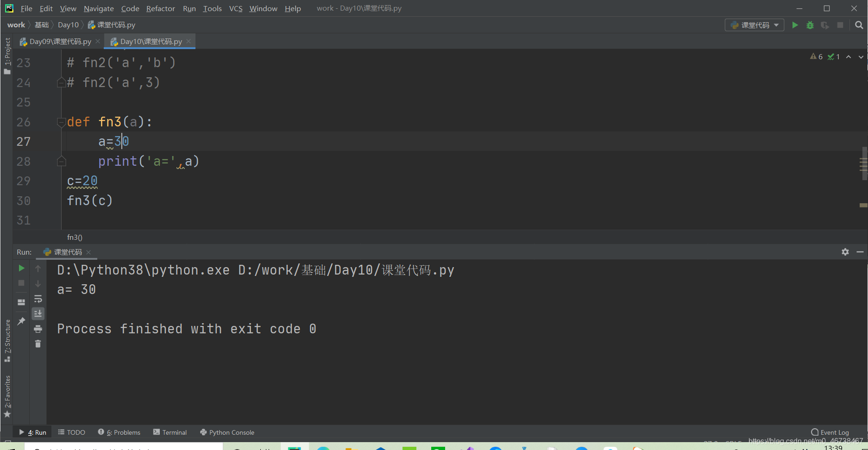Click the editor vertical scrollbar marker stripe
Viewport: 868px width, 450px height.
pyautogui.click(x=863, y=163)
